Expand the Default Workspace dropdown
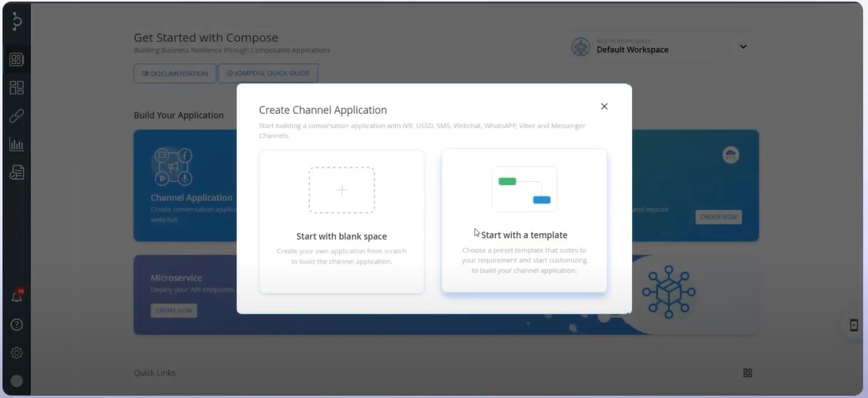868x398 pixels. pyautogui.click(x=742, y=47)
